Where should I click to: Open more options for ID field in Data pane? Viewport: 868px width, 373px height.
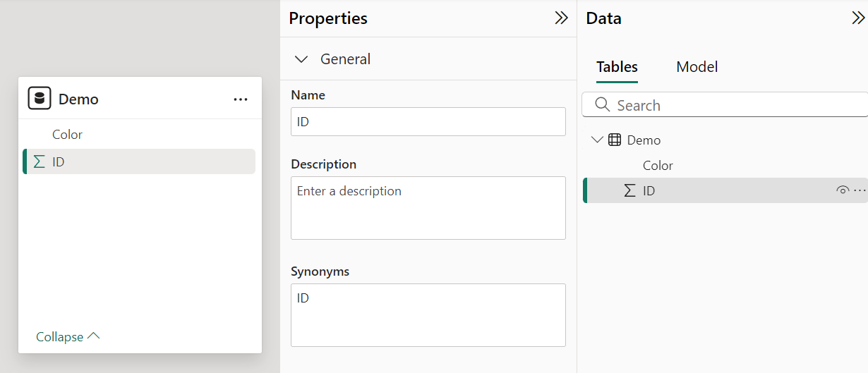point(860,190)
